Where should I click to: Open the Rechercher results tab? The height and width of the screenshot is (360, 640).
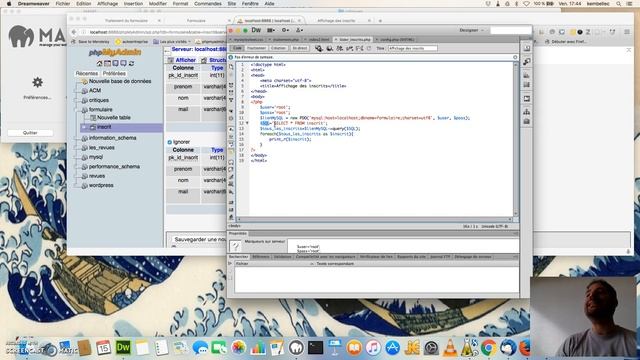[238, 257]
